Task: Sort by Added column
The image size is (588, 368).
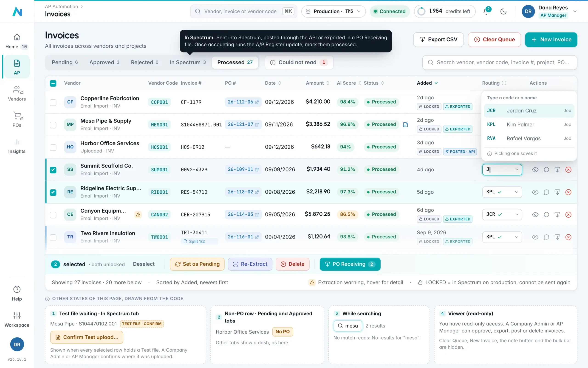Action: point(427,83)
